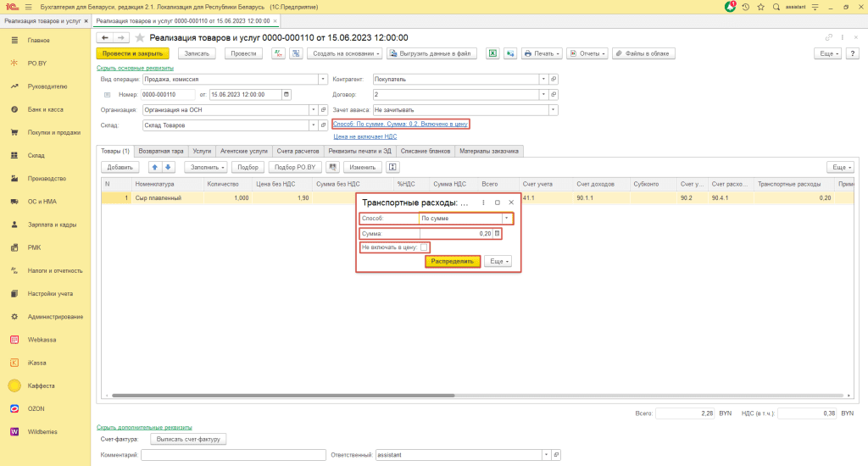Switch to the Списание бланков tab

426,151
